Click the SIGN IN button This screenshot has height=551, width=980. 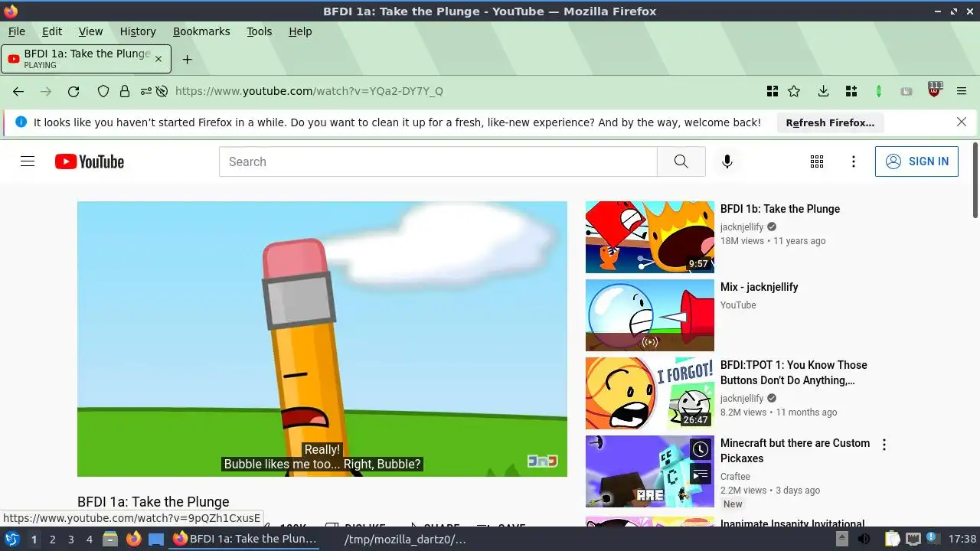coord(916,161)
